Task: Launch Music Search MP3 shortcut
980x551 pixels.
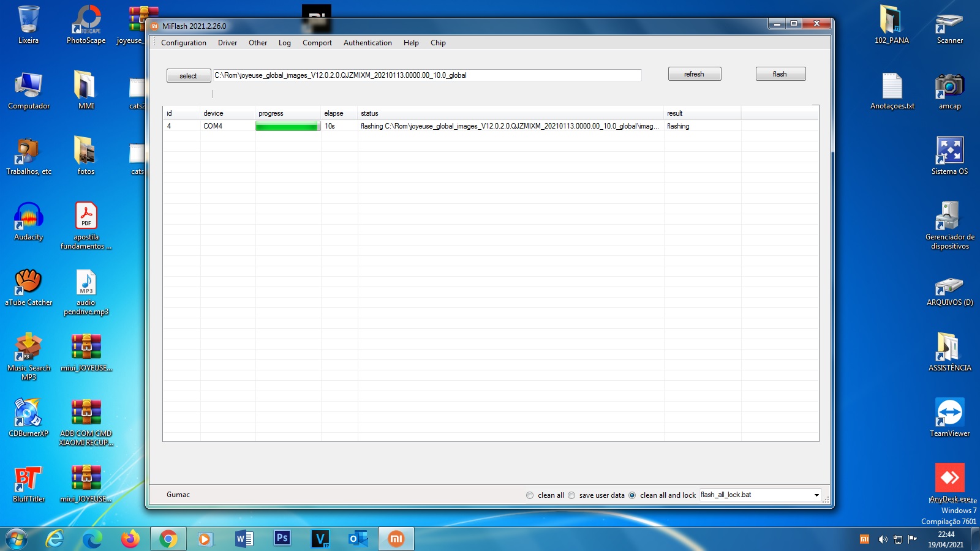Action: point(28,357)
